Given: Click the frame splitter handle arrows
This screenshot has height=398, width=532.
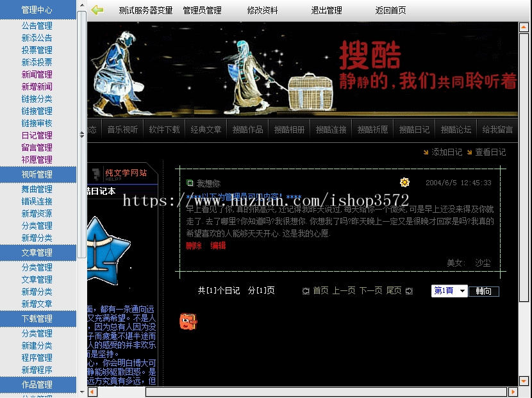Looking at the screenshot, I should coord(82,135).
